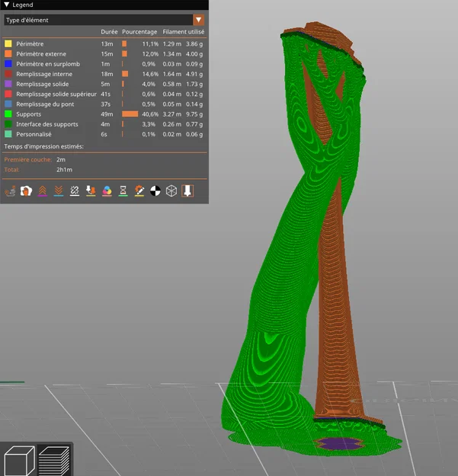
Task: Toggle tool marker nozzle icon
Action: pos(187,191)
